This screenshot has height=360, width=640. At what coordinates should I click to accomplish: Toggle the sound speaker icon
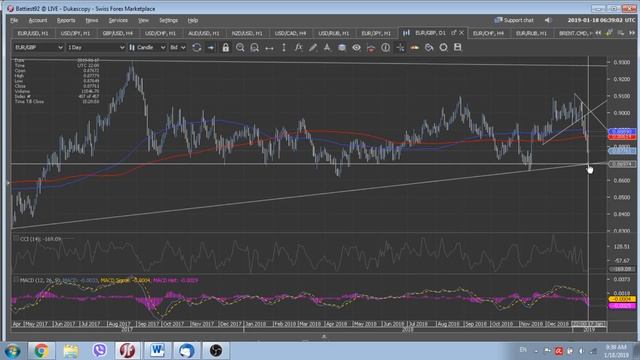click(548, 20)
